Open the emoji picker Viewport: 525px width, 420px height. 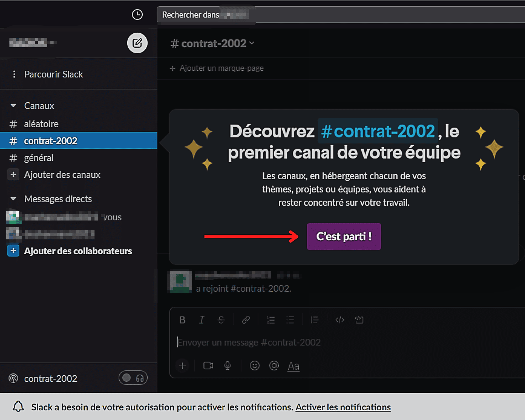point(255,366)
